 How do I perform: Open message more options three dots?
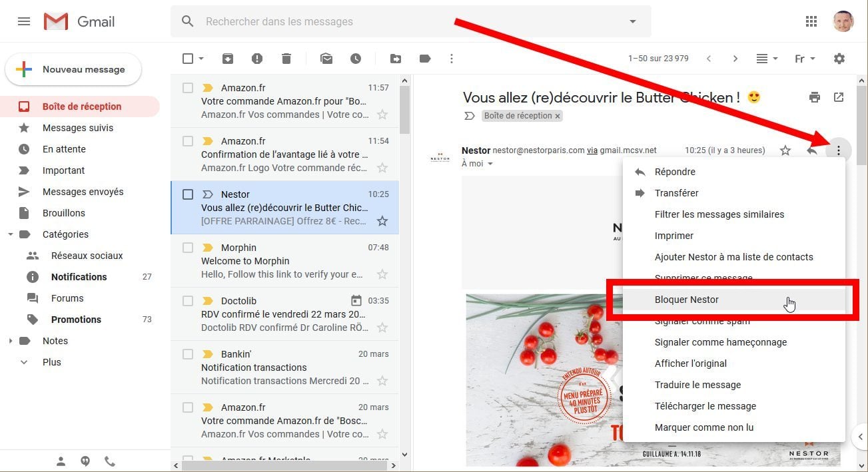pos(839,150)
